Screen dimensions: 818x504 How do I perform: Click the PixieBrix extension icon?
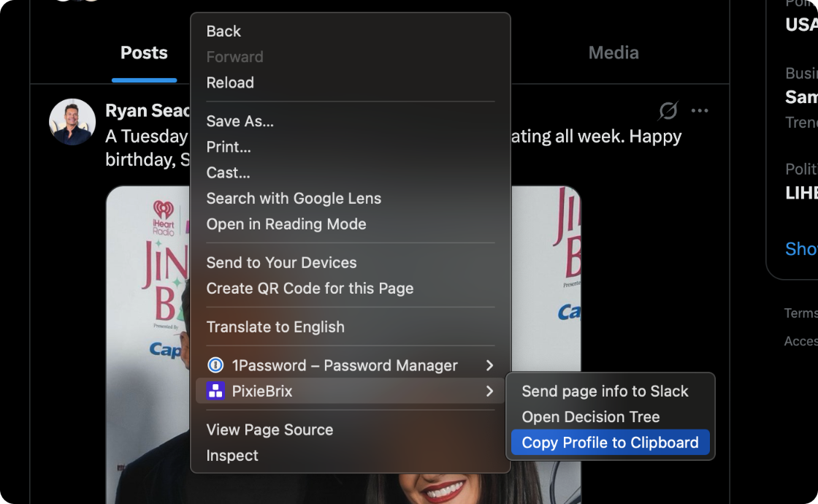tap(215, 392)
